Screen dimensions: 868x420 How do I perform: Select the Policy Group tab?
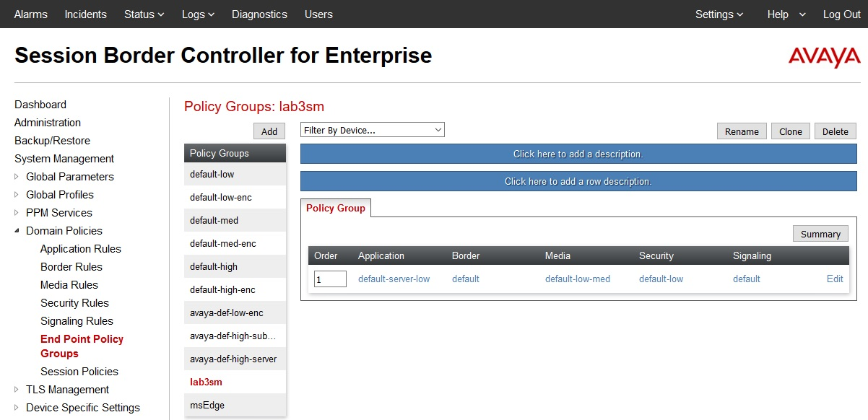coord(336,208)
